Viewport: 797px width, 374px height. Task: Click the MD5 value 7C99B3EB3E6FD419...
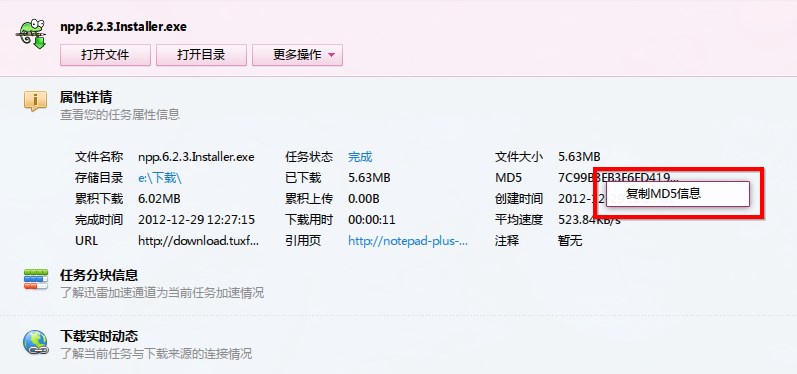click(618, 178)
